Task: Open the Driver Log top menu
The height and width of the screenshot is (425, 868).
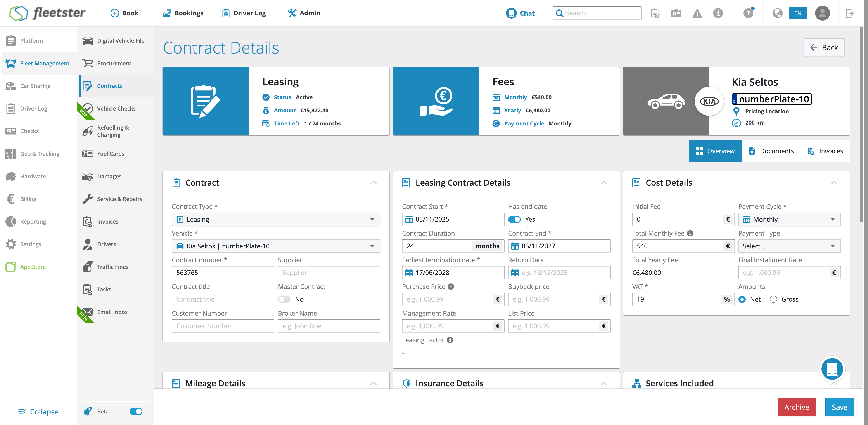Action: coord(244,13)
